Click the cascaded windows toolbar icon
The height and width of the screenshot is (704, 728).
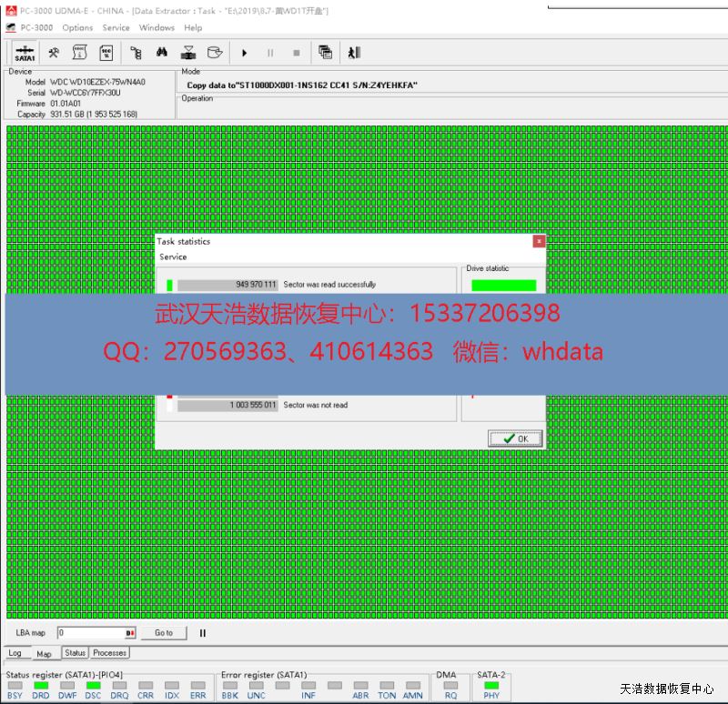325,53
